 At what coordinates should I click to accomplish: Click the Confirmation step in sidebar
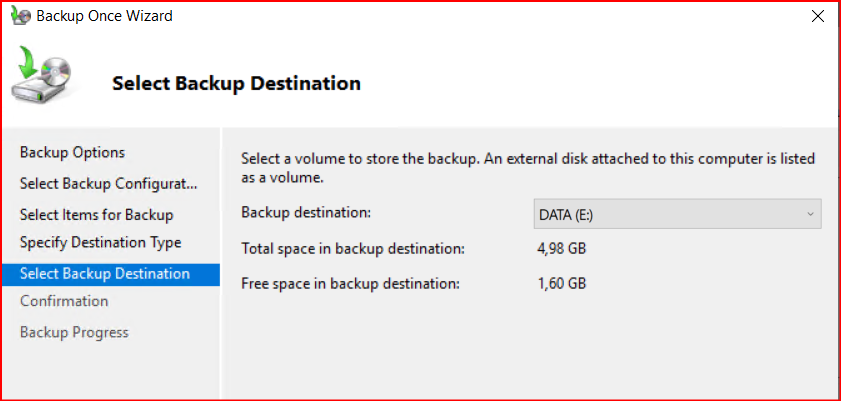(x=64, y=301)
